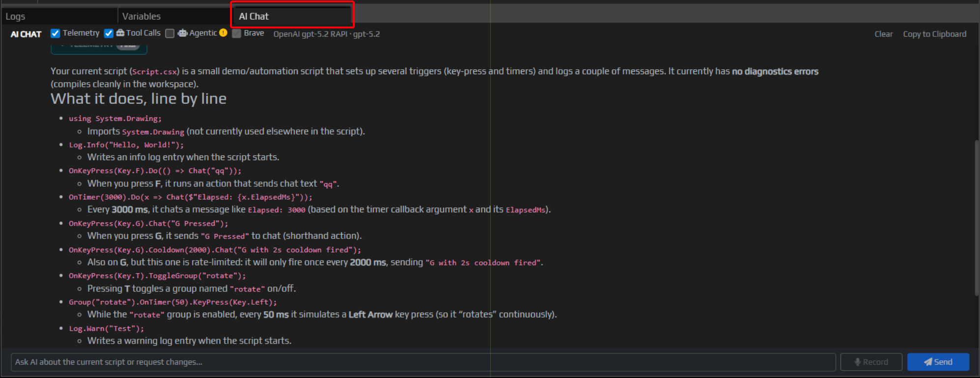Expand the collapsed telemetry block at top
980x378 pixels.
pos(99,47)
